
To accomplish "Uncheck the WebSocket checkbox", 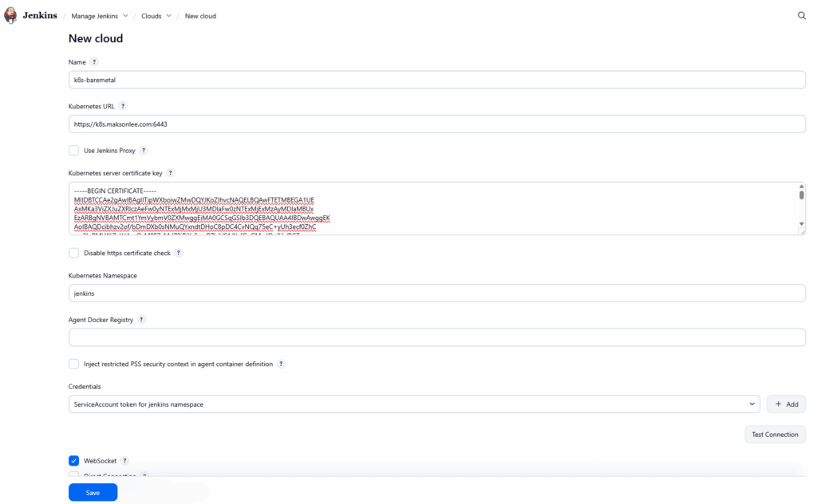I will pyautogui.click(x=74, y=461).
